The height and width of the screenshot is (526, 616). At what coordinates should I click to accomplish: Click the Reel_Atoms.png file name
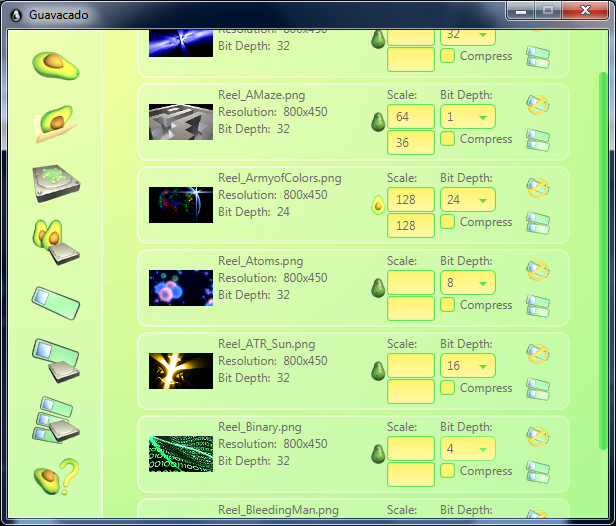click(260, 261)
